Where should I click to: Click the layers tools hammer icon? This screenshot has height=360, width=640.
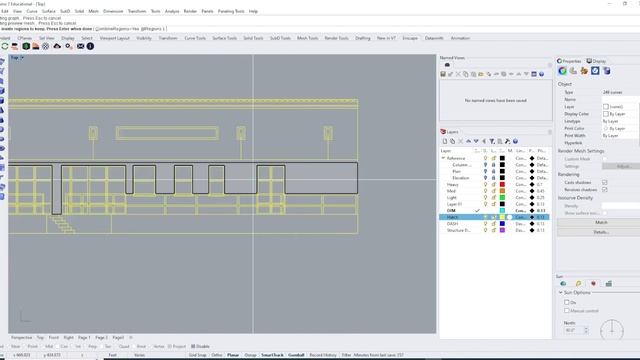tap(507, 141)
